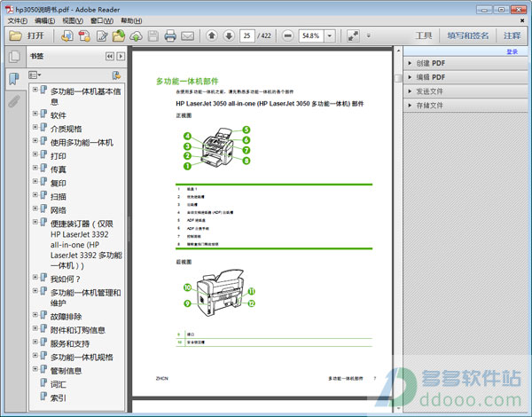Click the find current bookmark icon
Screen dimensions: 532x417
(116, 75)
